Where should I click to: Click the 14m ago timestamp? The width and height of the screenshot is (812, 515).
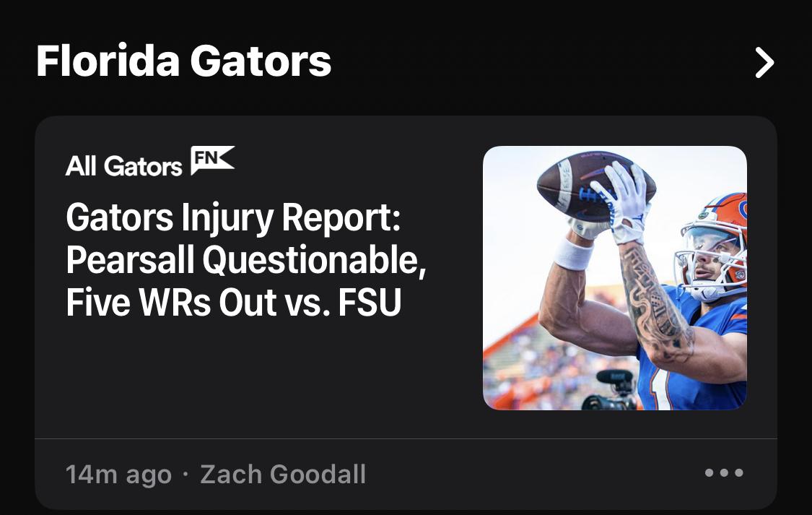[x=118, y=475]
